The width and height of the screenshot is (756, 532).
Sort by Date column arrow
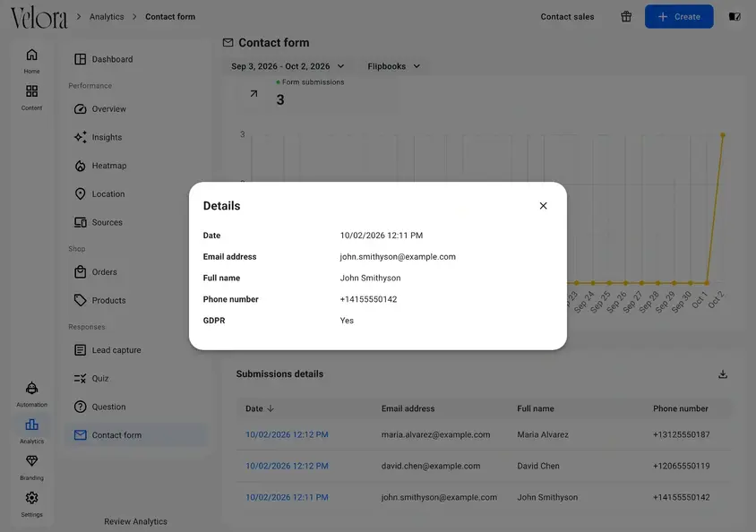tap(271, 408)
